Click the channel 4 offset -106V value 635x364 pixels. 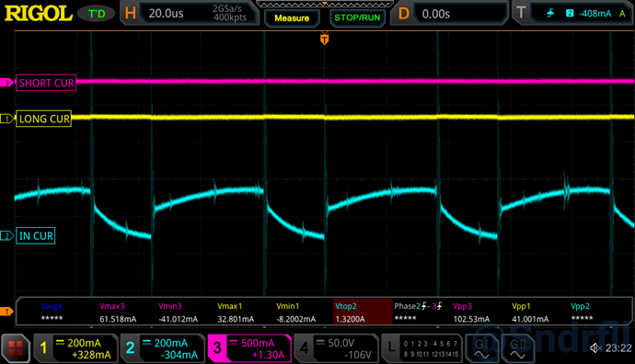coord(358,355)
